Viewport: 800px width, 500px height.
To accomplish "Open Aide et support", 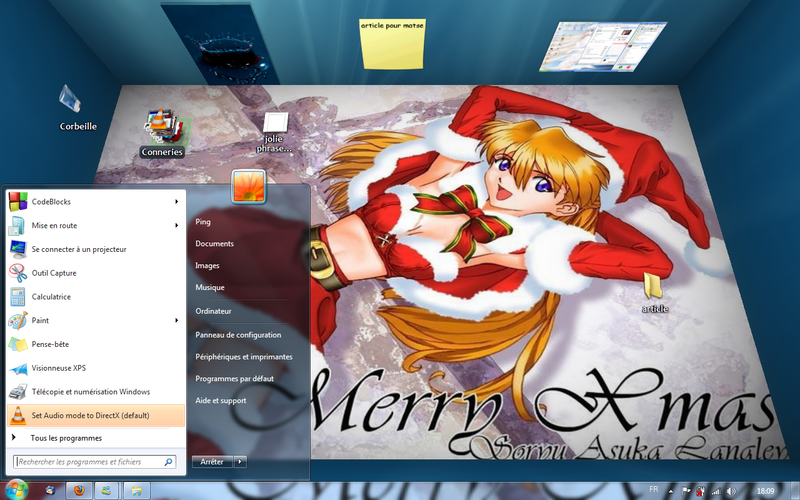I will (x=221, y=401).
